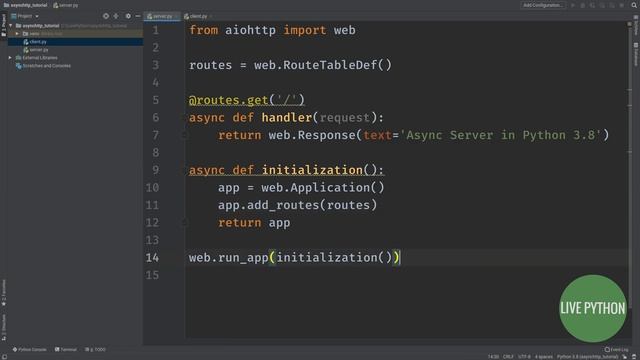Screen dimensions: 640x360
Task: Click on 'web.run_app' in line 14
Action: click(228, 258)
